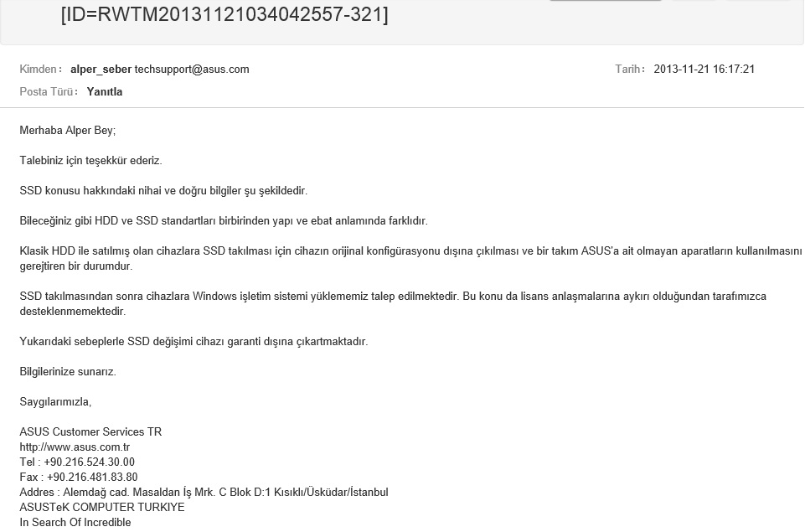Click the techsupport@asus.com email address
This screenshot has height=532, width=805.
pos(192,70)
